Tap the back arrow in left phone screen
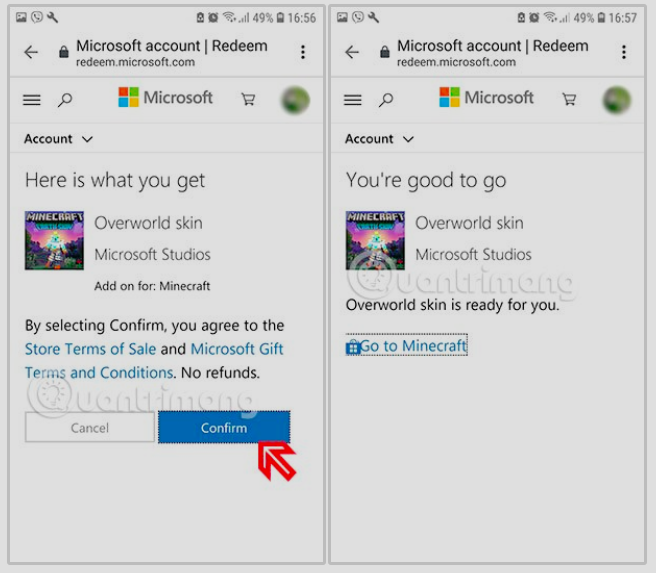 [31, 52]
